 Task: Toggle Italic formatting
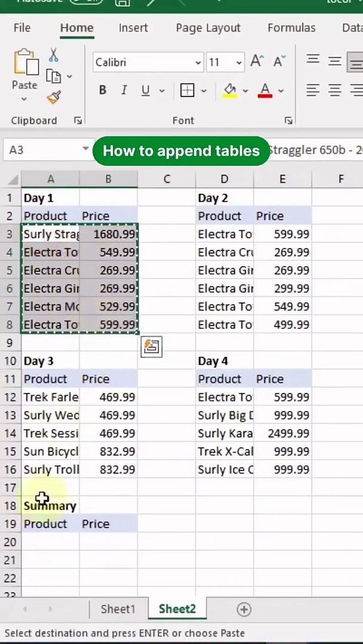(124, 90)
